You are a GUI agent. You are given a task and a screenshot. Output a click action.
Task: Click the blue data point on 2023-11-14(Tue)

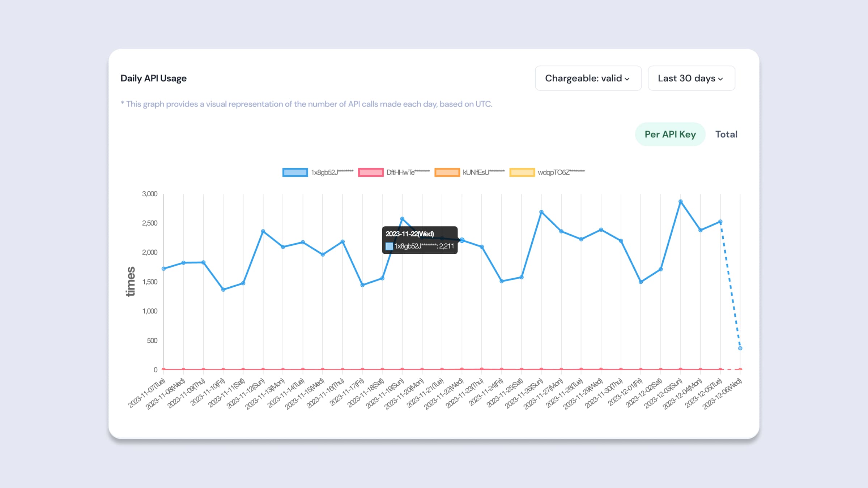click(x=303, y=242)
